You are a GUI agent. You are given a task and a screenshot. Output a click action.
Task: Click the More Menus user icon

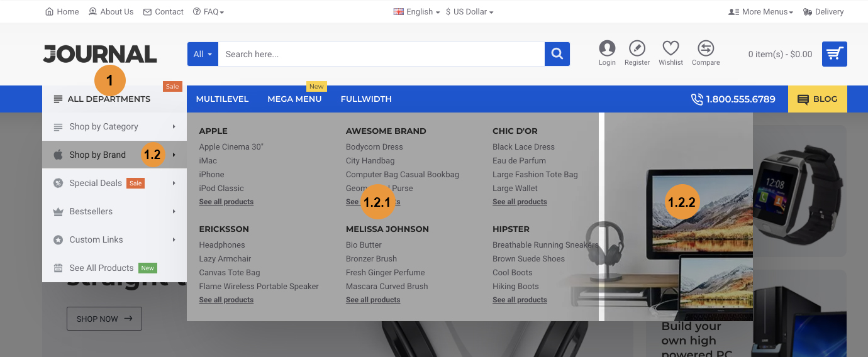click(733, 11)
